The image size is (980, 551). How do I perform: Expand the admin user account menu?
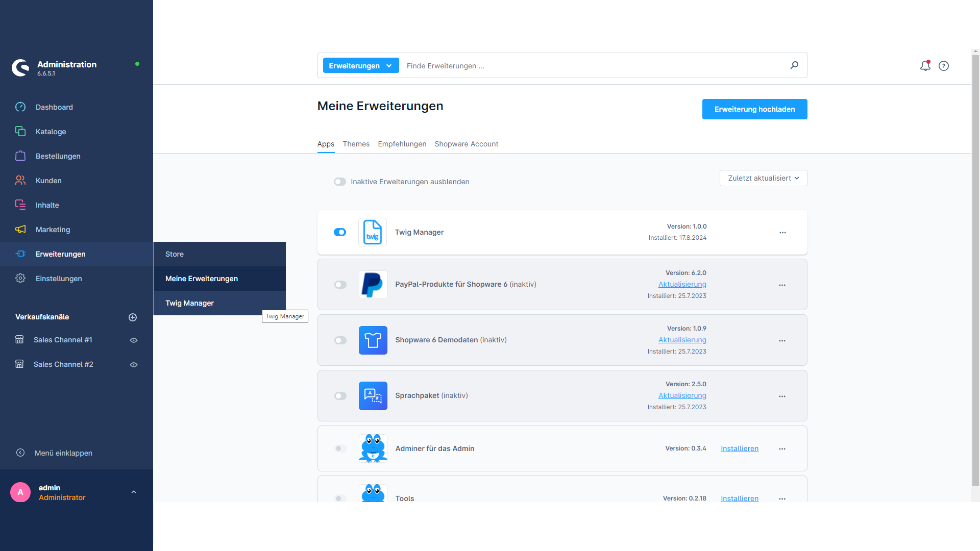(133, 492)
